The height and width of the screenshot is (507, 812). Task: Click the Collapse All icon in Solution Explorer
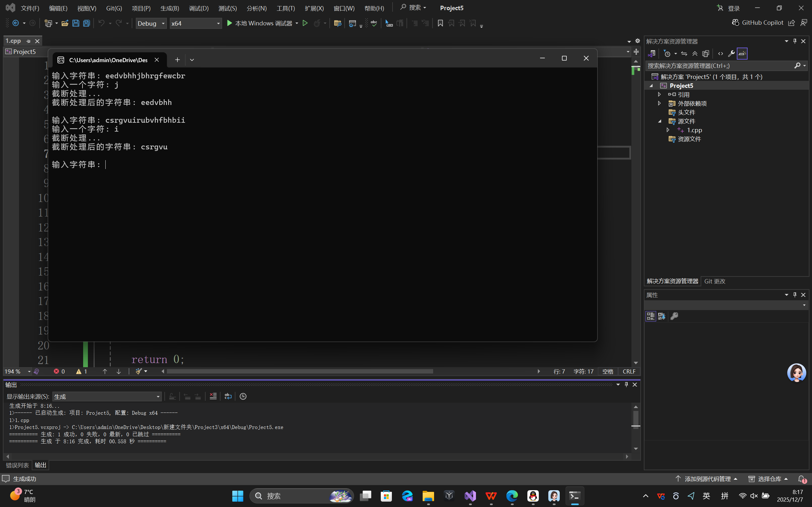(695, 54)
